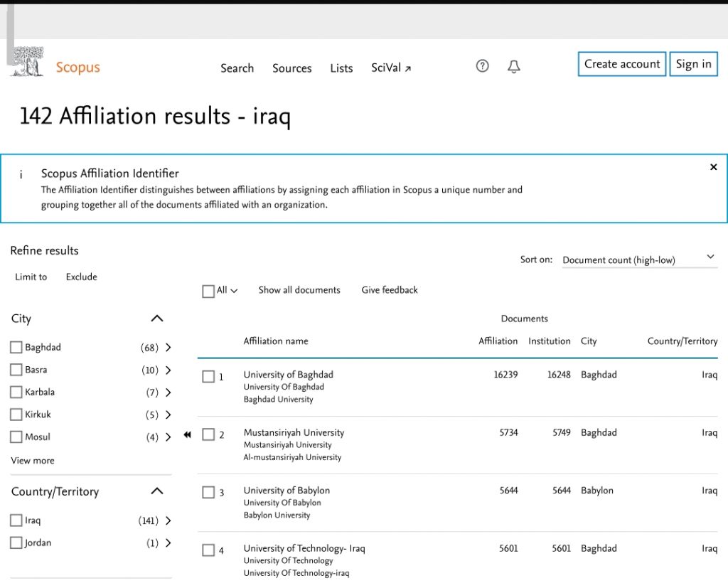Open the notifications bell icon
The image size is (728, 588).
coord(513,66)
